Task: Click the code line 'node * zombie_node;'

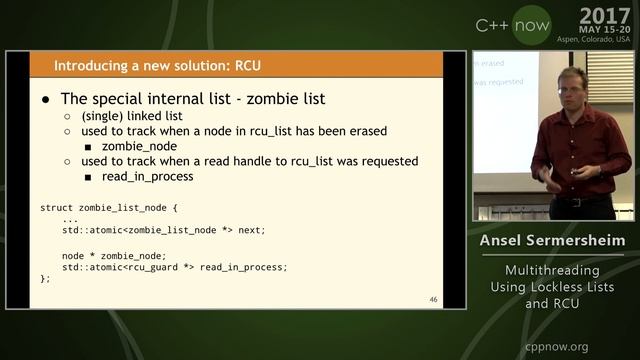Action: point(114,256)
